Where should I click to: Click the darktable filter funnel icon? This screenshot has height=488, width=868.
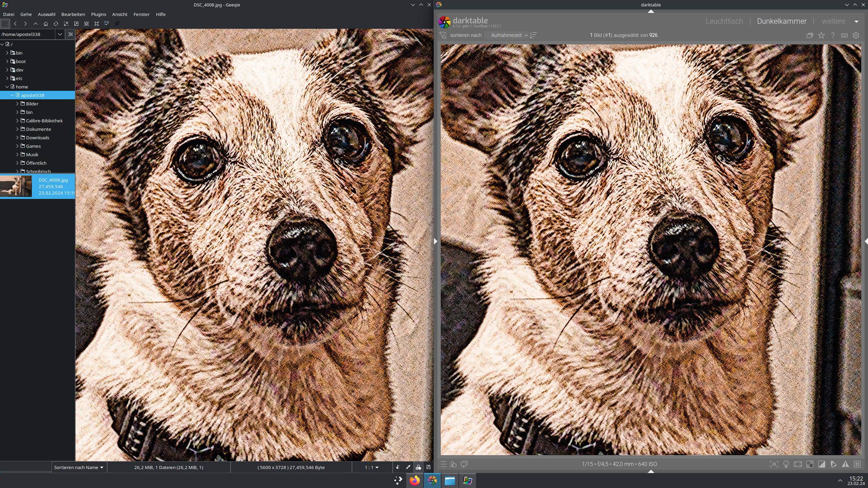(x=443, y=35)
